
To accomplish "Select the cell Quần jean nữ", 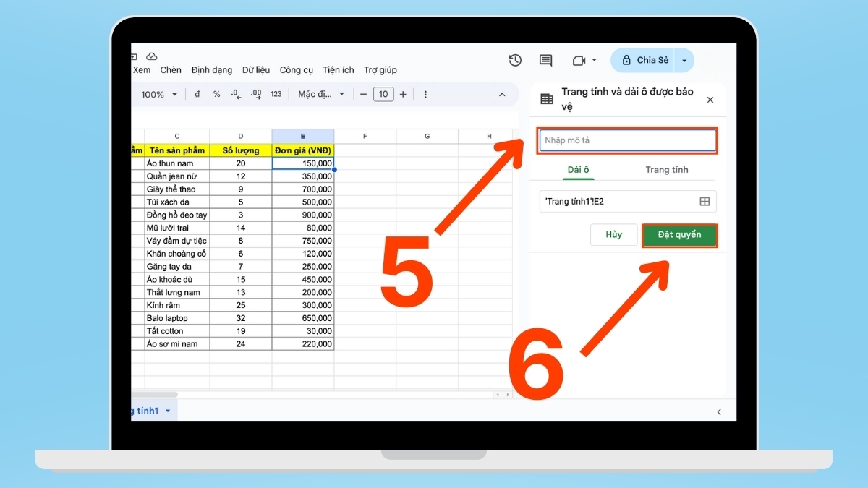I will coord(177,176).
